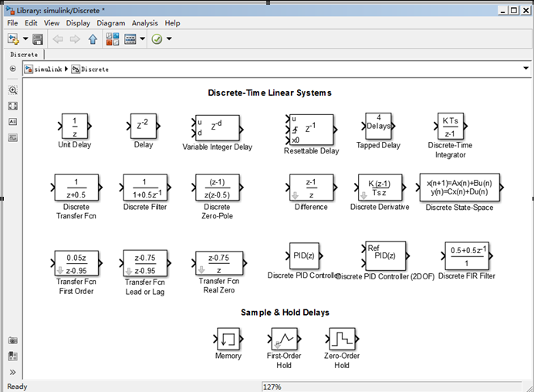Expand the palette double-chevron at bottom left
Image resolution: width=534 pixels, height=392 pixels.
(x=12, y=371)
